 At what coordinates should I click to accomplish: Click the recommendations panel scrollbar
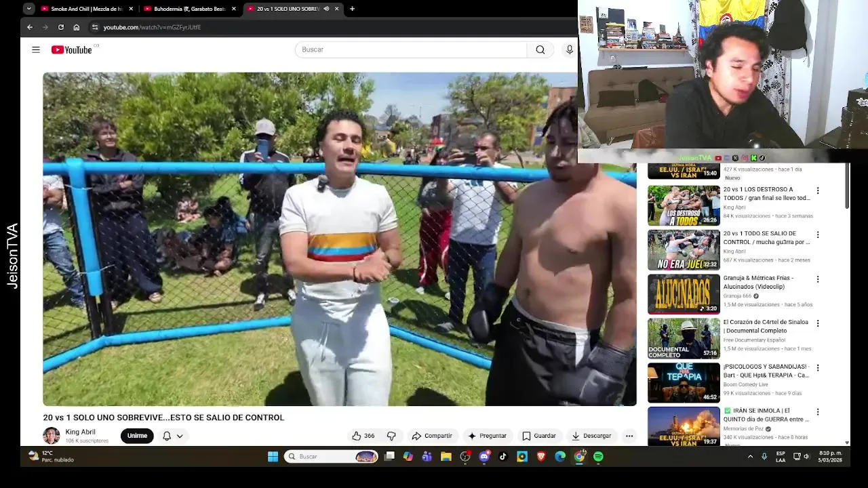[847, 186]
